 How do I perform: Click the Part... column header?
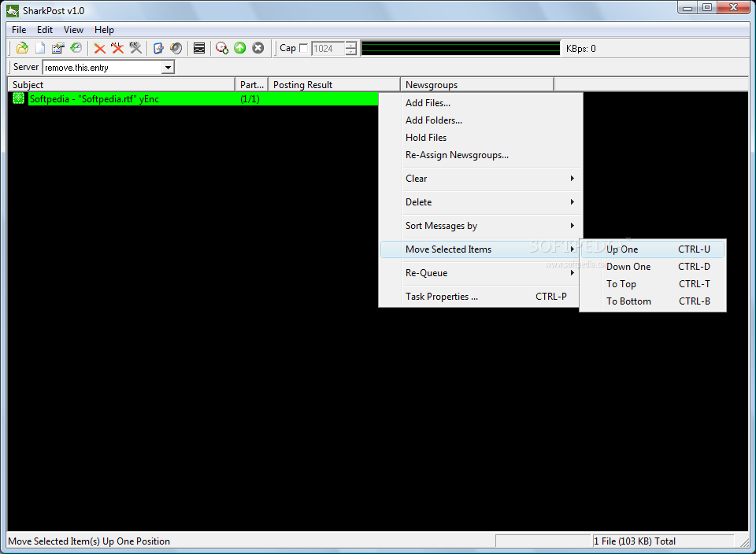tap(252, 85)
